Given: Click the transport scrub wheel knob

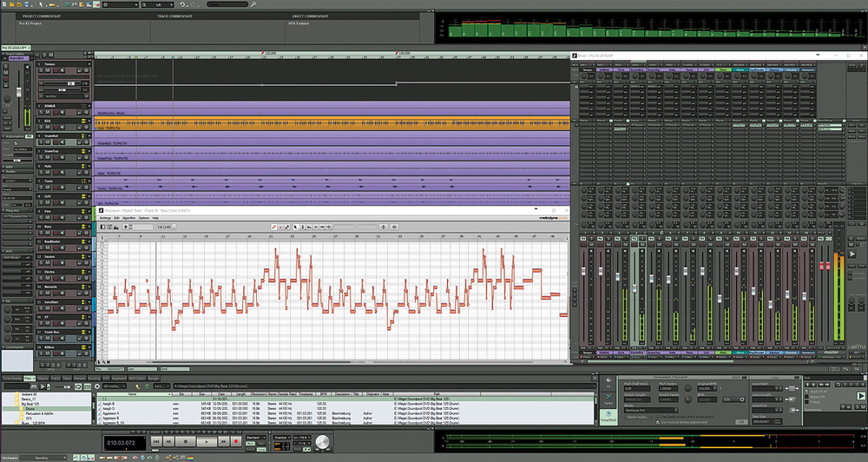Looking at the screenshot, I should 321,442.
